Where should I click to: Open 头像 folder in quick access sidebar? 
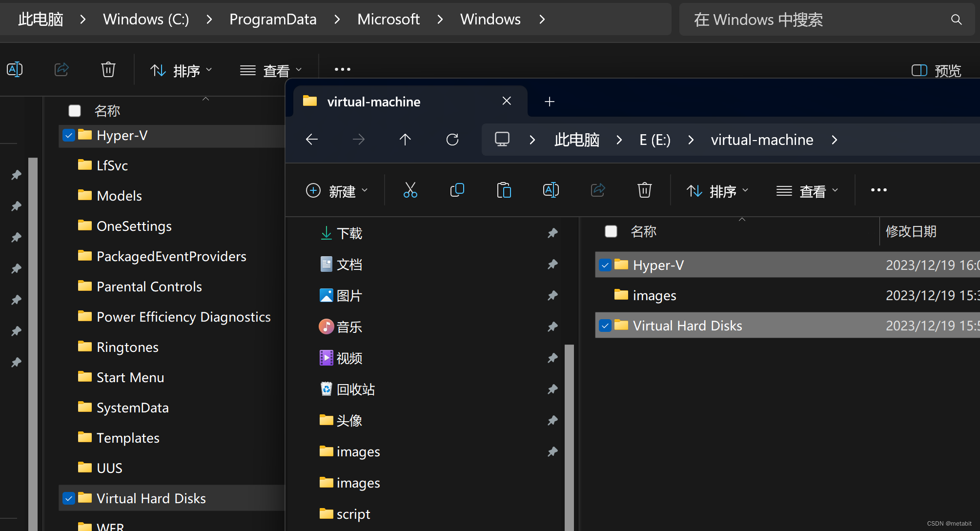pyautogui.click(x=340, y=421)
